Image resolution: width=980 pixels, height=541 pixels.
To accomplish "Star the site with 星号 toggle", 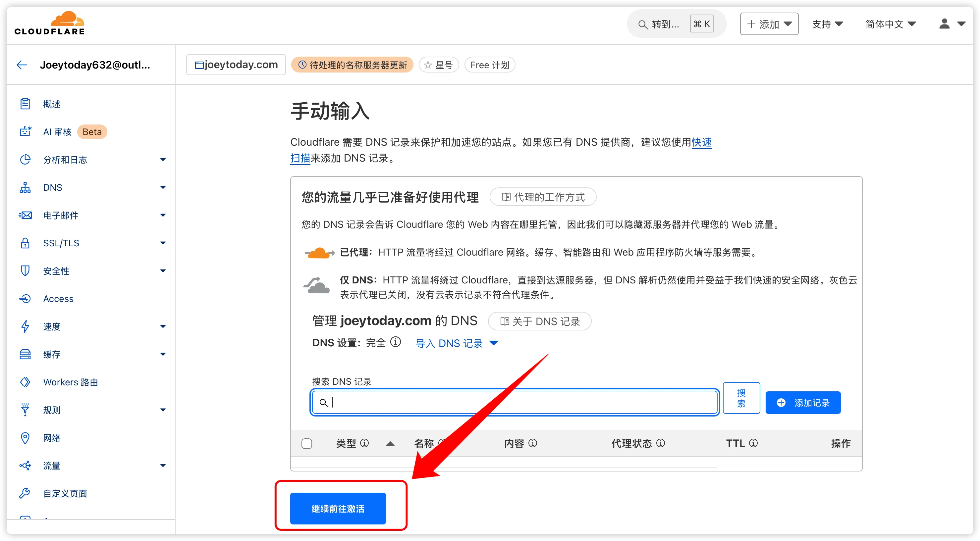I will (439, 65).
